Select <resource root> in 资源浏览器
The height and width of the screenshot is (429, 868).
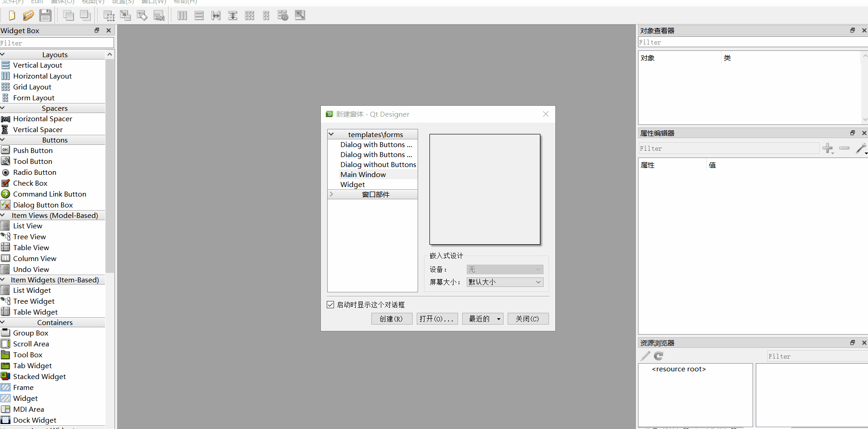pos(679,369)
